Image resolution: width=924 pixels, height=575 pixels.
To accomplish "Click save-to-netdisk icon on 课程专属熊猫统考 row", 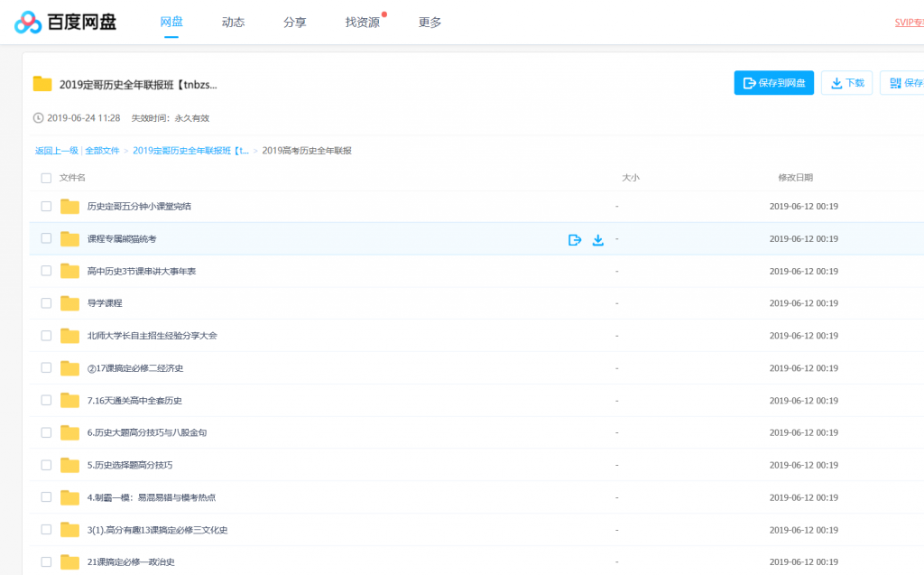I will coord(575,239).
